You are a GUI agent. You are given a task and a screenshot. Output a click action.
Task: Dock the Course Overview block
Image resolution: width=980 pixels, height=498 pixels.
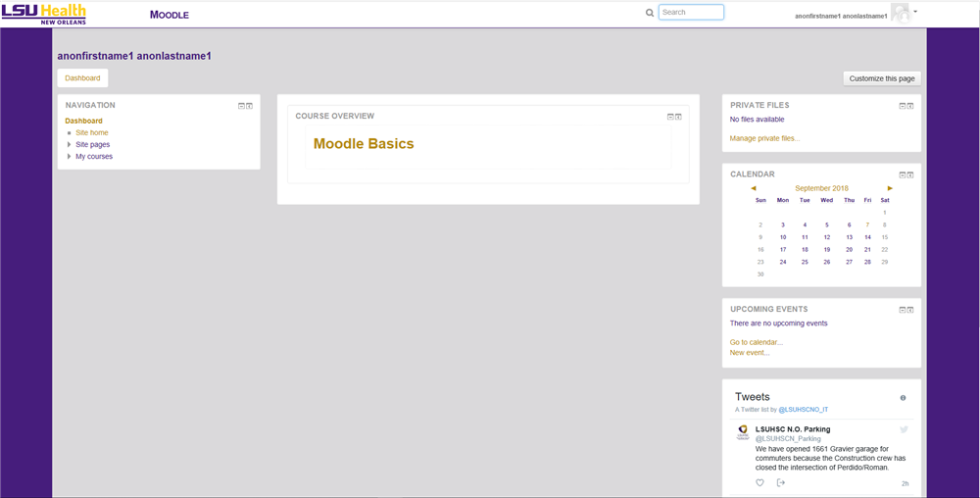(x=678, y=117)
